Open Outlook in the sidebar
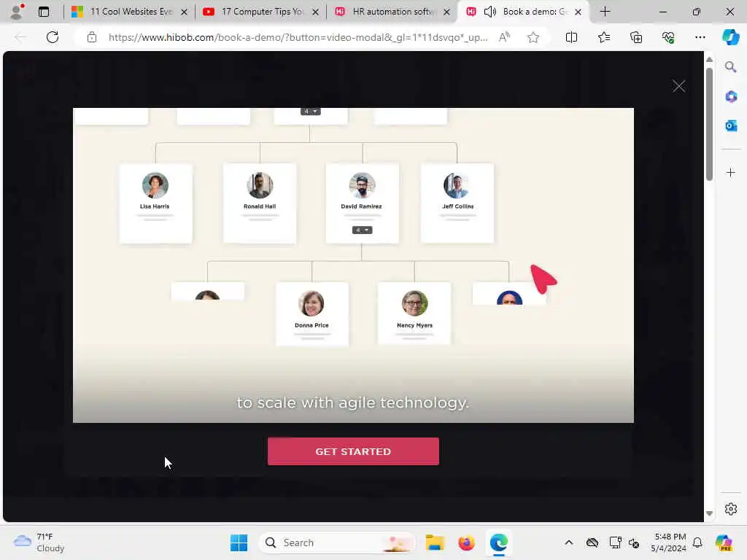Screen dimensions: 747x560 730,125
